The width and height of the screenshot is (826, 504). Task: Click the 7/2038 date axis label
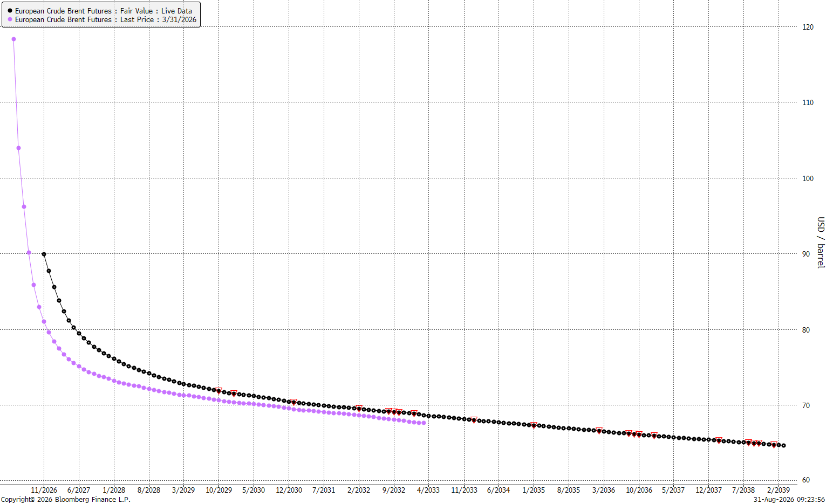(x=743, y=490)
